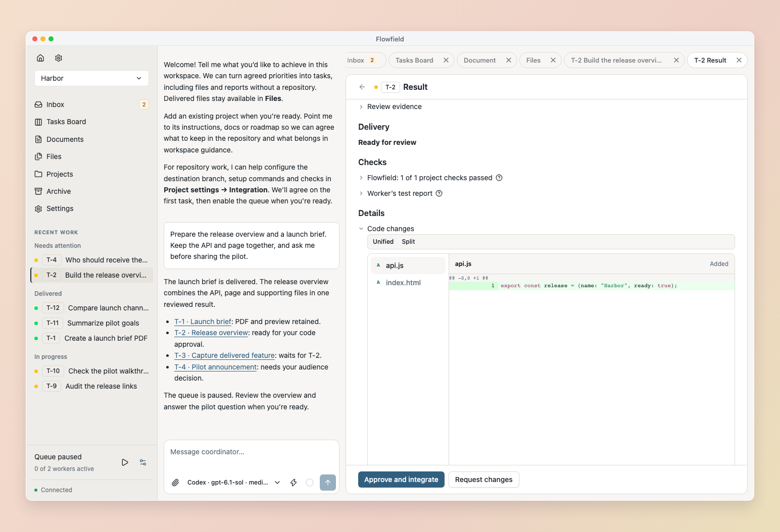
Task: Close the Tasks Board tab
Action: click(x=446, y=60)
